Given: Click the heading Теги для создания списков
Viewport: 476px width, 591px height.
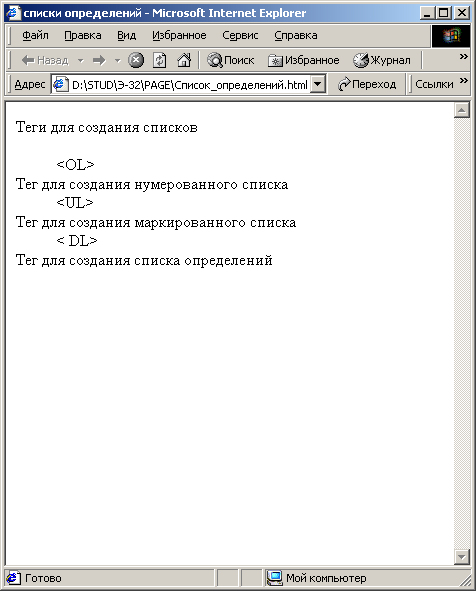Looking at the screenshot, I should click(x=107, y=128).
